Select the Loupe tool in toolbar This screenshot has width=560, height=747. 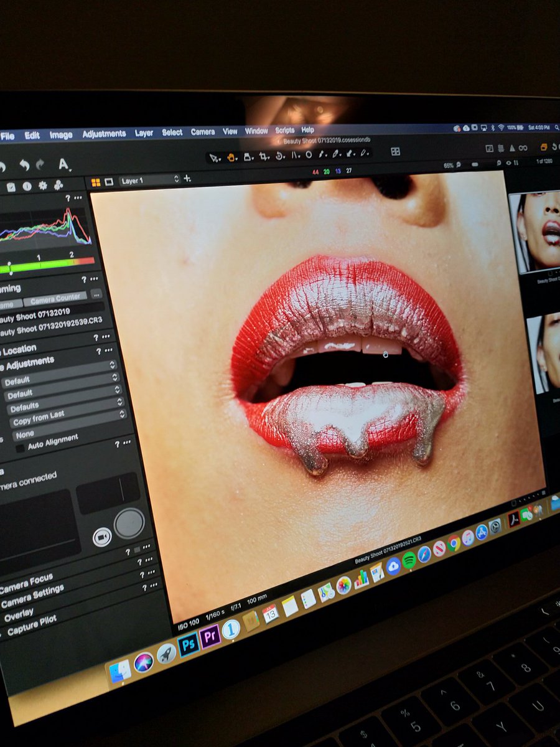(x=248, y=157)
